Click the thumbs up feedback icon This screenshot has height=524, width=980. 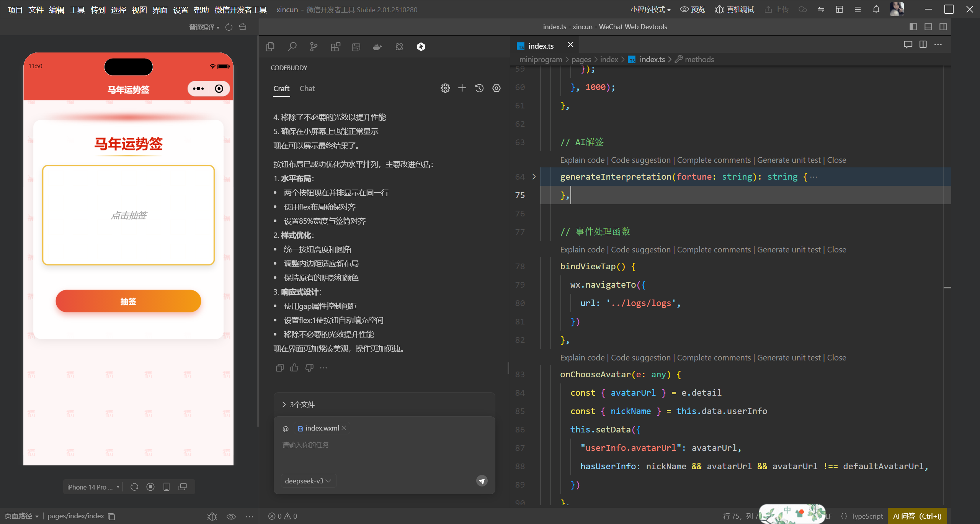(x=294, y=368)
